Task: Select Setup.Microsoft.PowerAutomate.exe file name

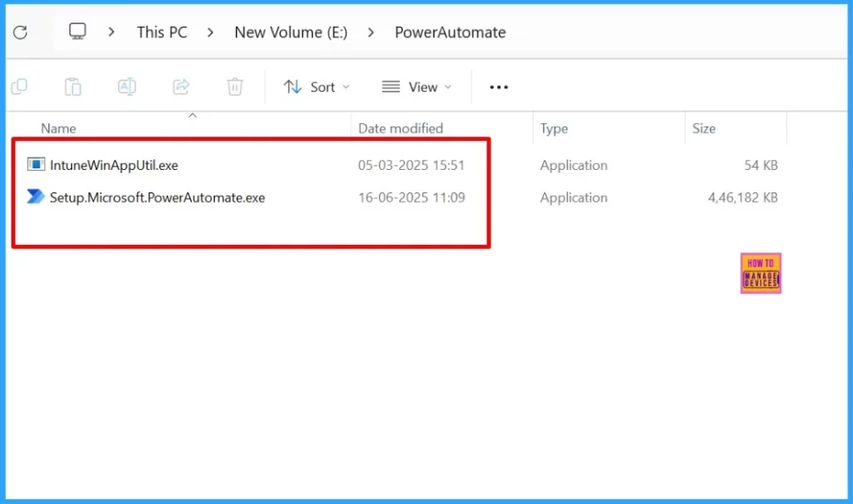Action: [x=157, y=197]
